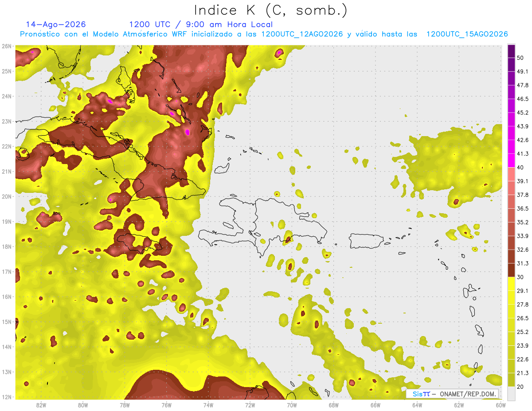Click the gray colorbar segment below 20

pyautogui.click(x=512, y=393)
